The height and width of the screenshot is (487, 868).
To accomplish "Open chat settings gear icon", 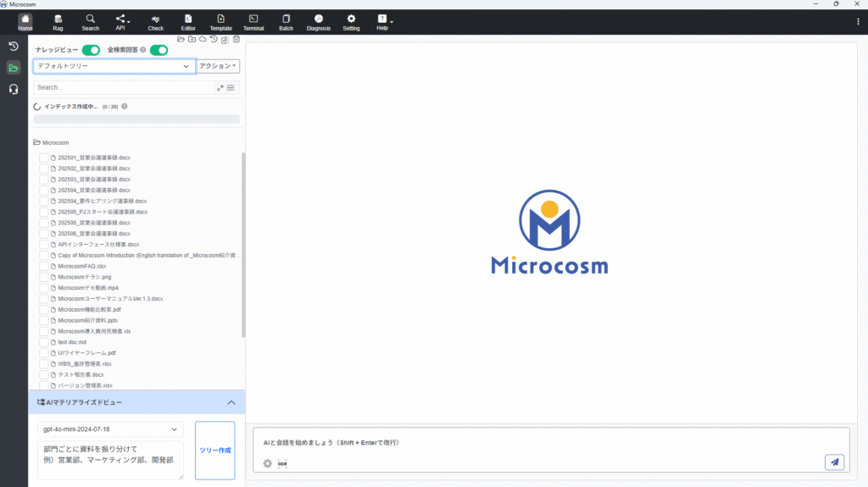I will 268,463.
